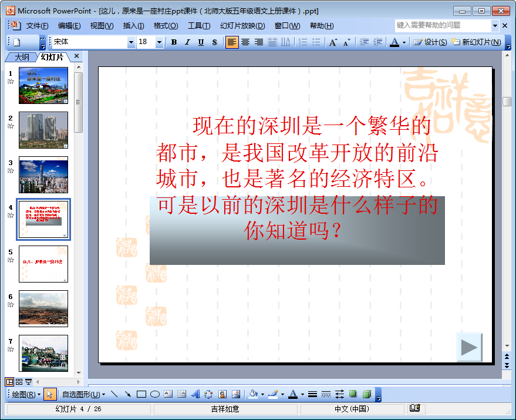The width and height of the screenshot is (516, 420).
Task: Open the 编辑(E) menu
Action: click(69, 26)
